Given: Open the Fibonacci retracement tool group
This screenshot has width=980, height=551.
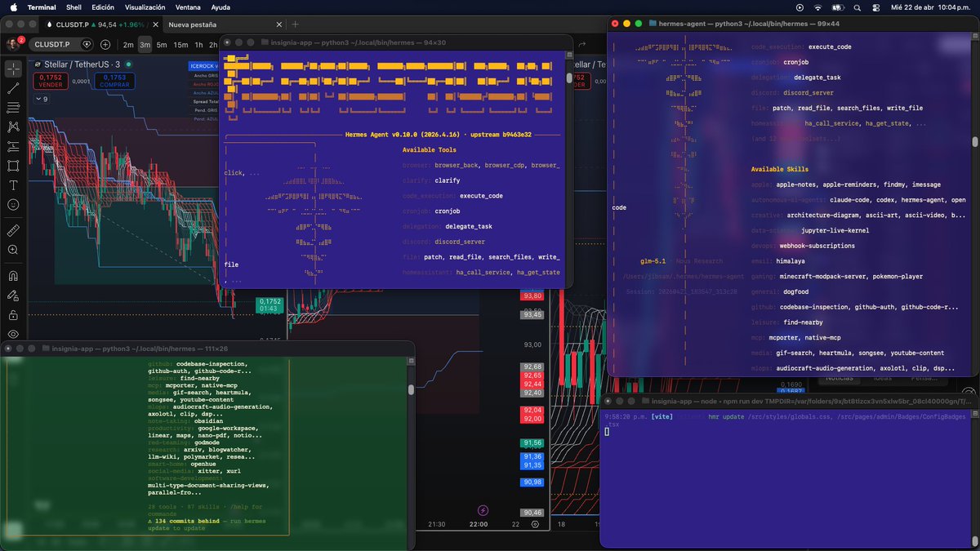Looking at the screenshot, I should [13, 108].
